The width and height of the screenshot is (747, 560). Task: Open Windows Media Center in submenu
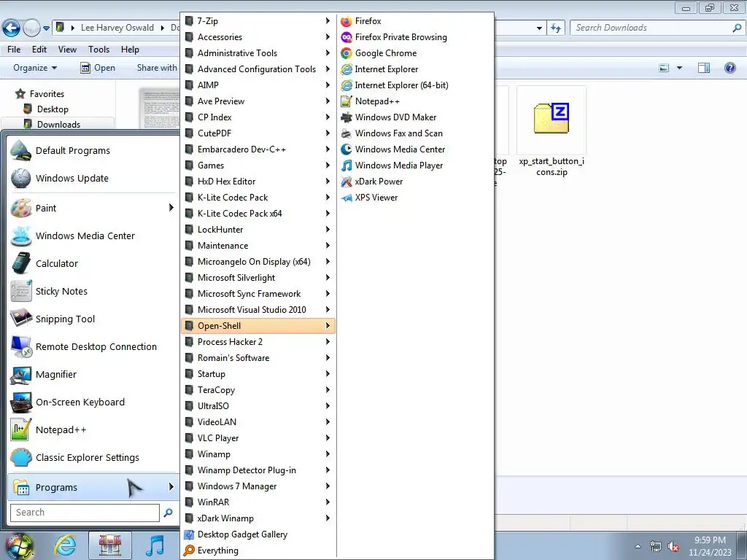click(x=392, y=149)
